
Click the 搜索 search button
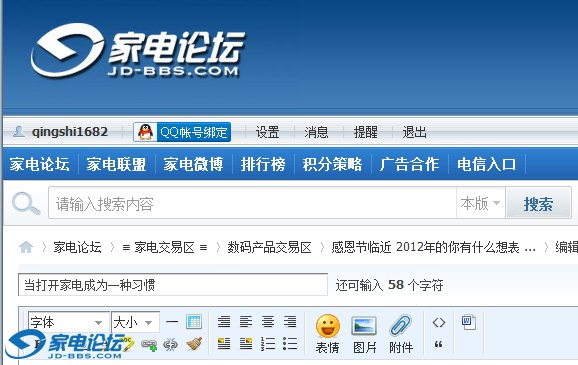pyautogui.click(x=539, y=203)
